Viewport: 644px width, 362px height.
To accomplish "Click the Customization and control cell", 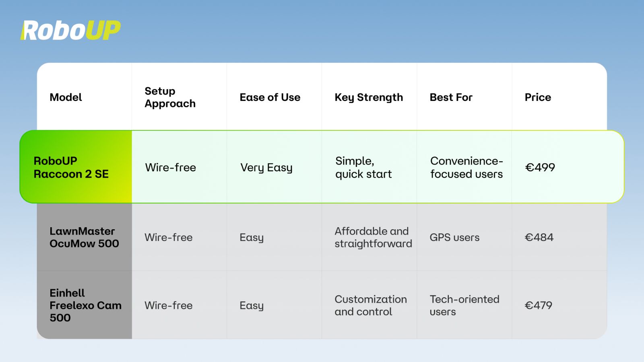I will click(371, 305).
